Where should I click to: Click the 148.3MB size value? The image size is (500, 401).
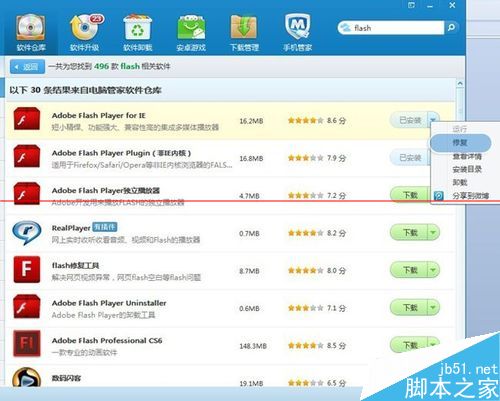point(253,346)
